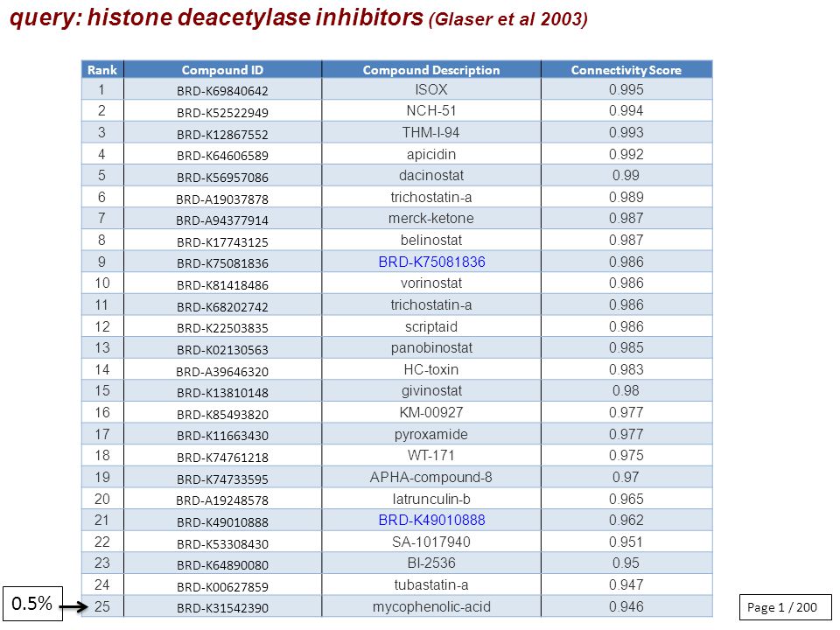Select the 0.985 score cell

626,347
